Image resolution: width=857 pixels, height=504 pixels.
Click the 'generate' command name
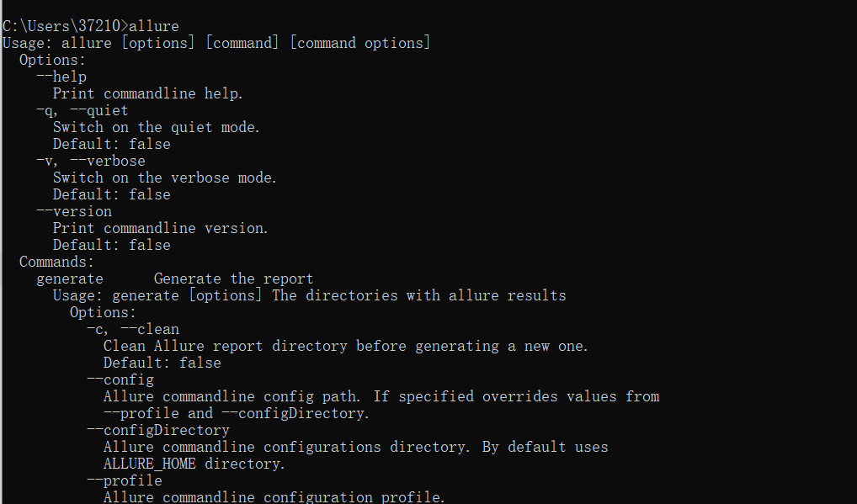coord(69,279)
